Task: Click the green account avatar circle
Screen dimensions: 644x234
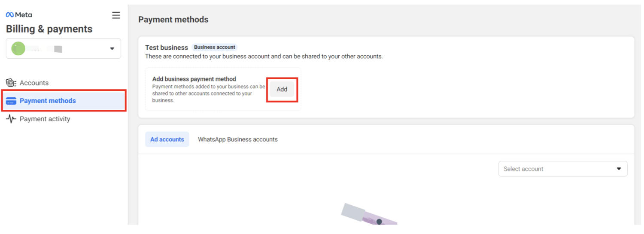Action: (x=18, y=48)
